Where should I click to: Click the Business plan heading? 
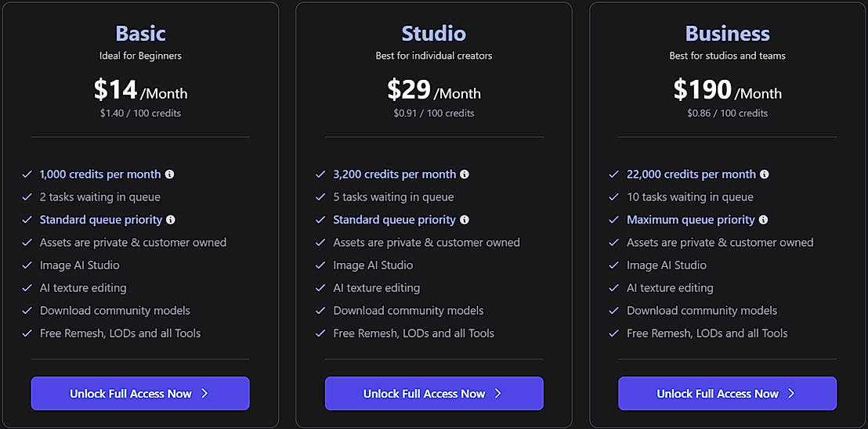coord(727,34)
